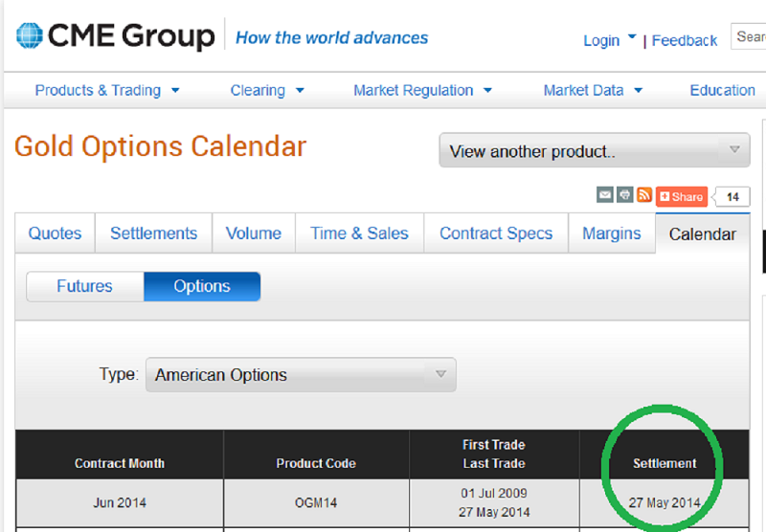Viewport: 766px width, 532px height.
Task: Expand the 'View another product' dropdown
Action: pyautogui.click(x=594, y=151)
